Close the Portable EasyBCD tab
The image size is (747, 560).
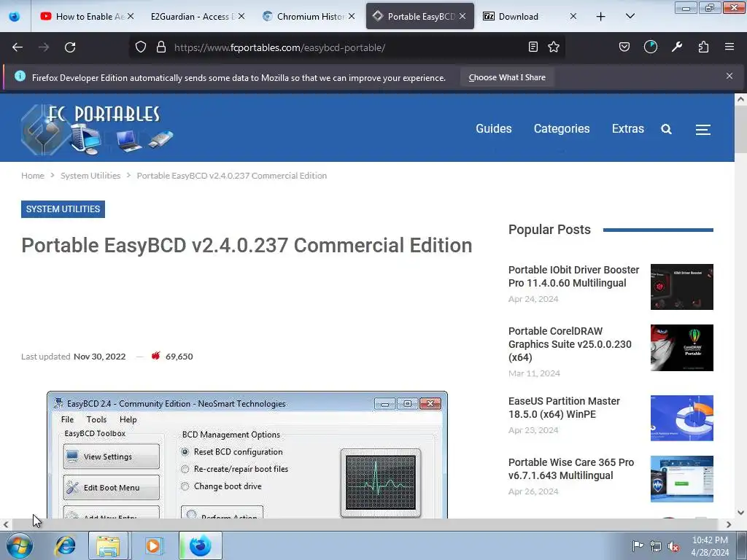[462, 16]
